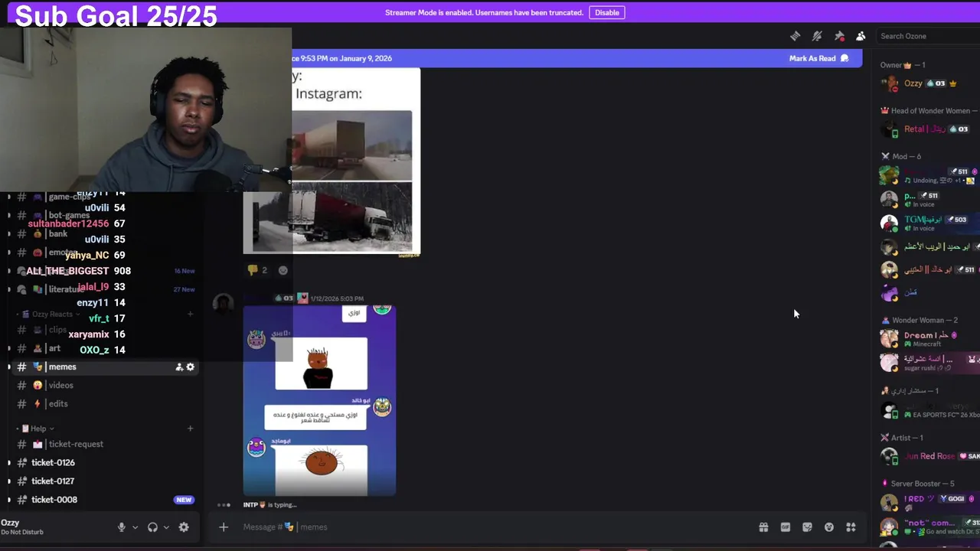980x551 pixels.
Task: Open the chat screenshot meme image
Action: [319, 400]
